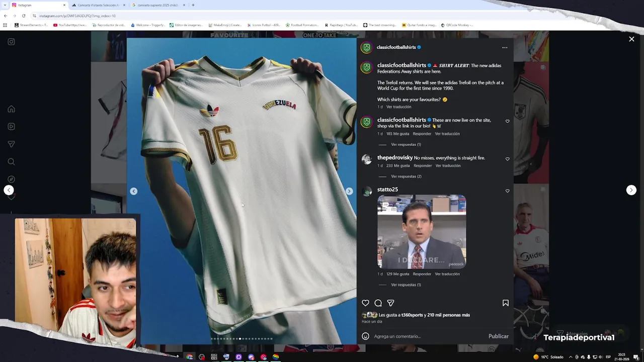Expand 'Ver respuestas (1)' under classicfootballshirts comment

pos(406,144)
